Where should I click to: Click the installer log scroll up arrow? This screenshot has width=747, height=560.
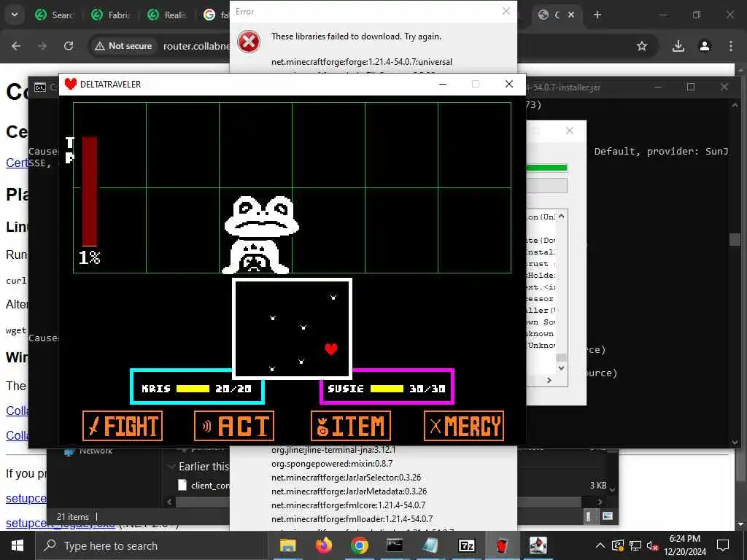(561, 217)
